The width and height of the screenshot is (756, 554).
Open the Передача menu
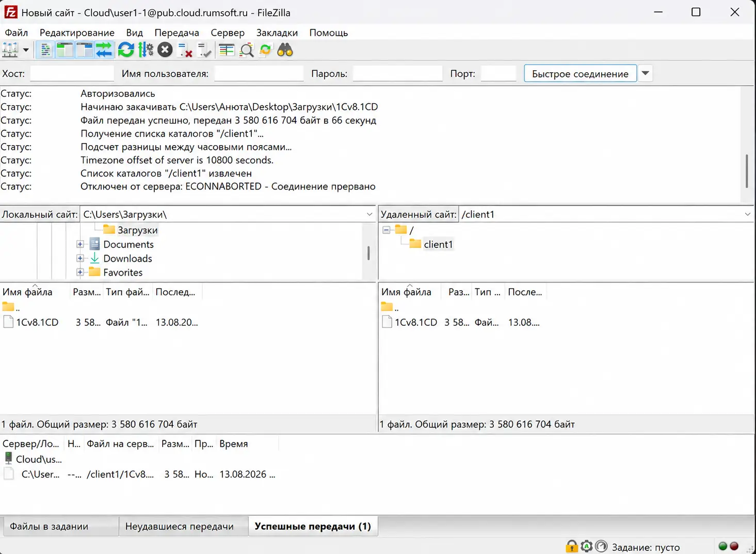pyautogui.click(x=177, y=33)
